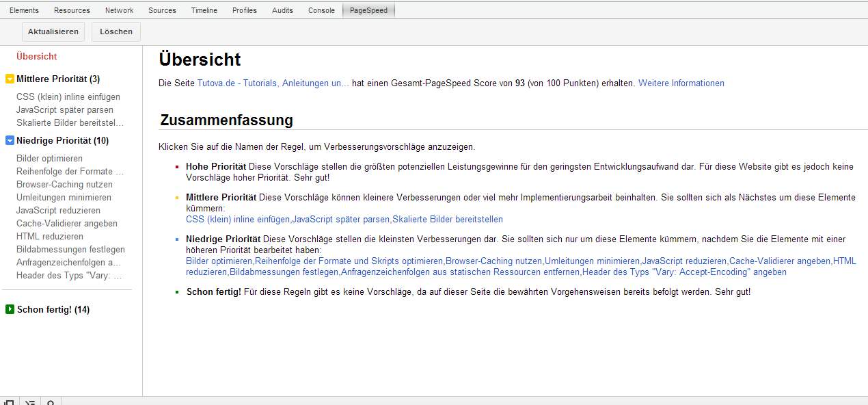
Task: Click summary link Header des Typs Vary: Accept-Encoding angeben
Action: click(x=684, y=272)
